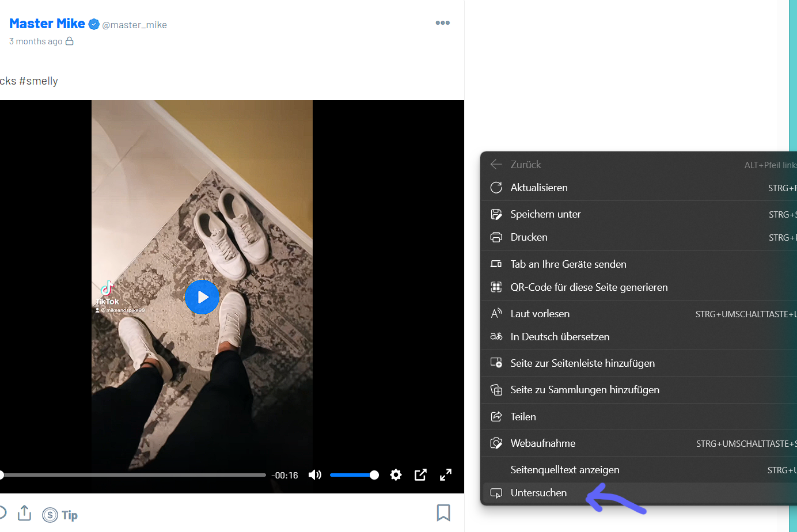Choose QR-Code für diese Seite generieren
The image size is (797, 532).
[589, 287]
